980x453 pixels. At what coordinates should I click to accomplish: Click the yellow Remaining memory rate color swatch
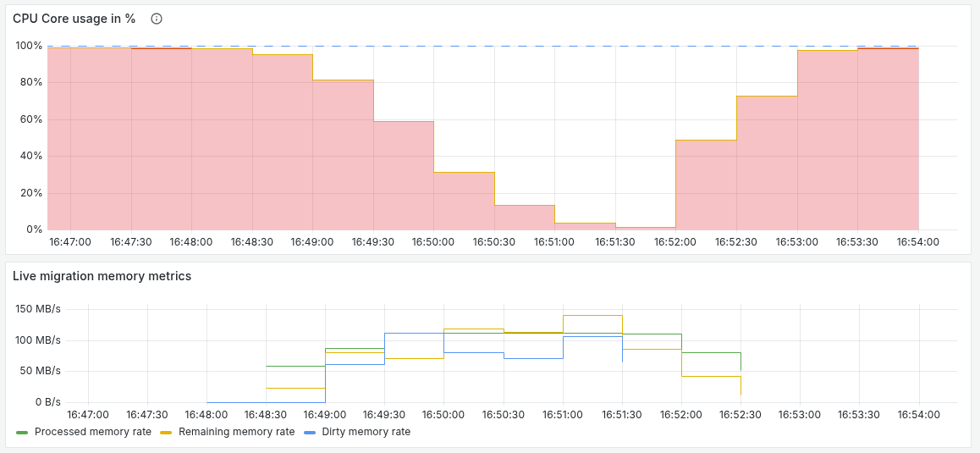pos(166,433)
